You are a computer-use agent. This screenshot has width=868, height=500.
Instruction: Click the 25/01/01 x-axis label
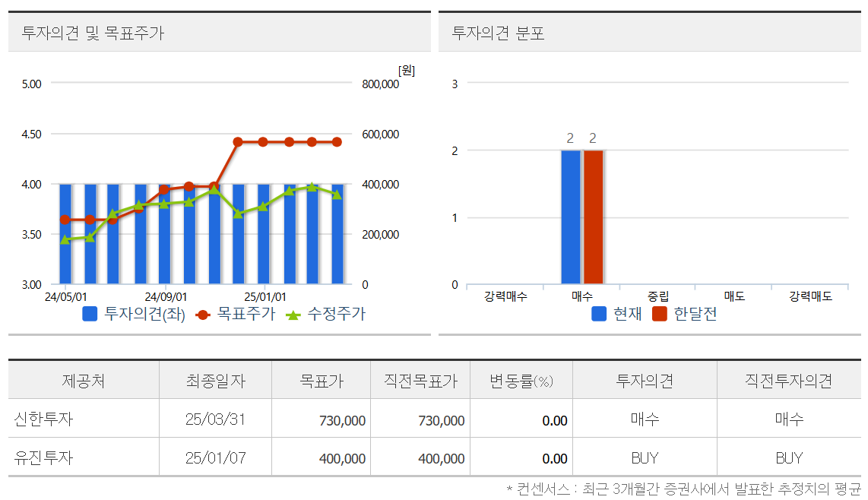tap(265, 297)
